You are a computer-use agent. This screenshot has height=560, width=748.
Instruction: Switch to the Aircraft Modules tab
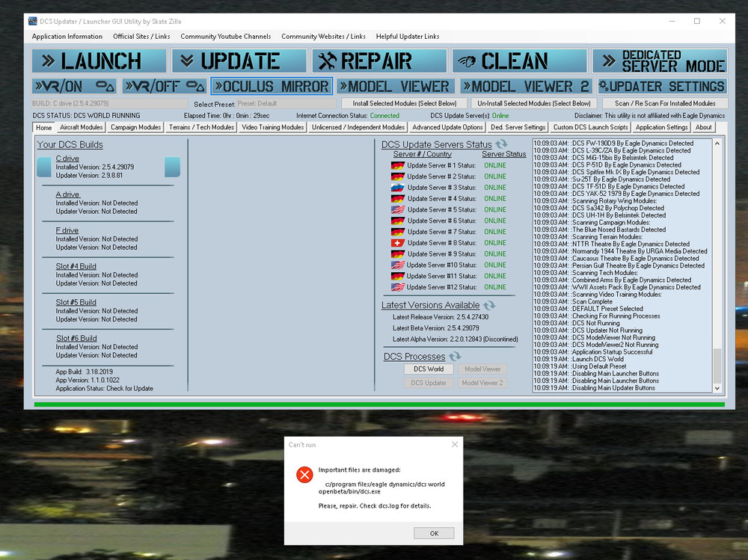pos(81,127)
